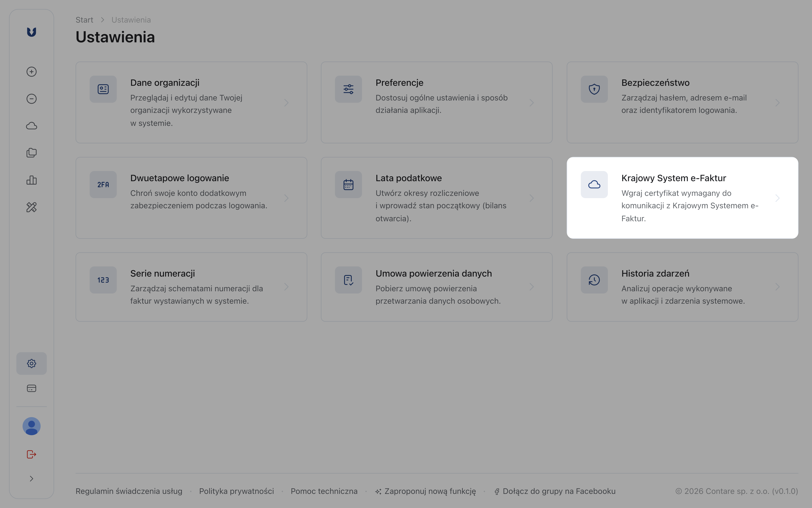Open chevron on Serie numeracji card
Viewport: 812px width, 508px height.
[286, 287]
